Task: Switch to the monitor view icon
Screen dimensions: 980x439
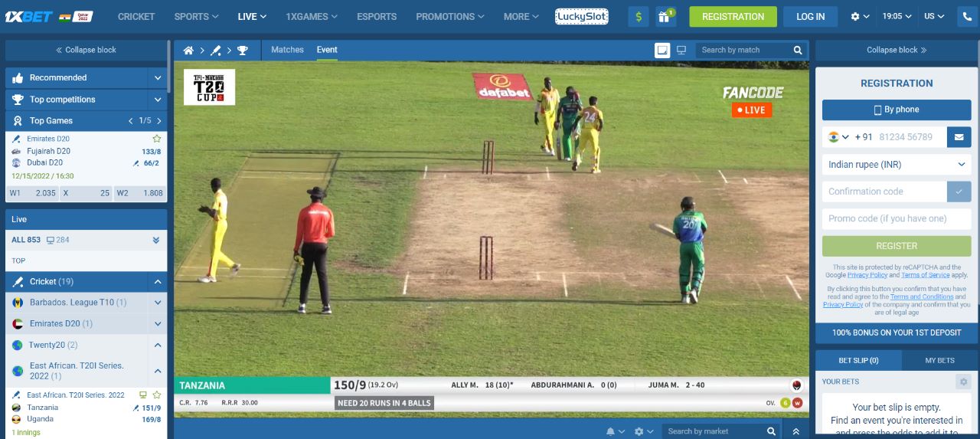Action: [681, 50]
